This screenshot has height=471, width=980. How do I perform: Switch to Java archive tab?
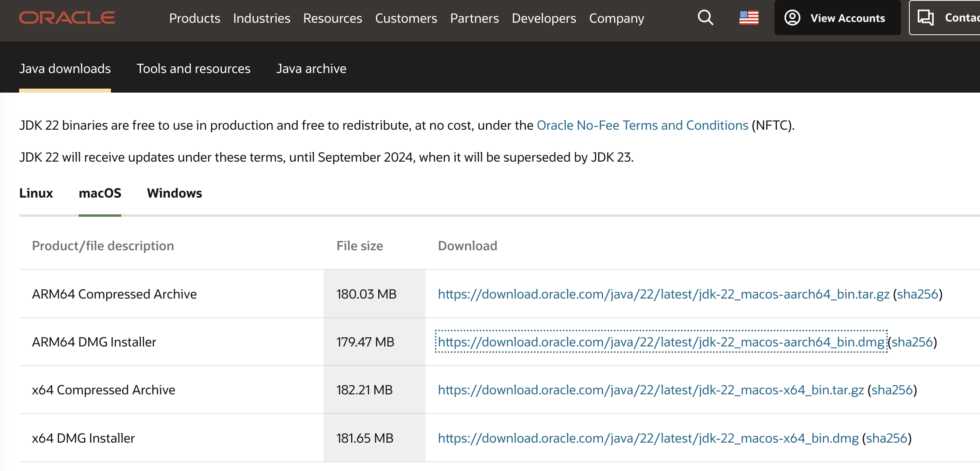tap(311, 69)
